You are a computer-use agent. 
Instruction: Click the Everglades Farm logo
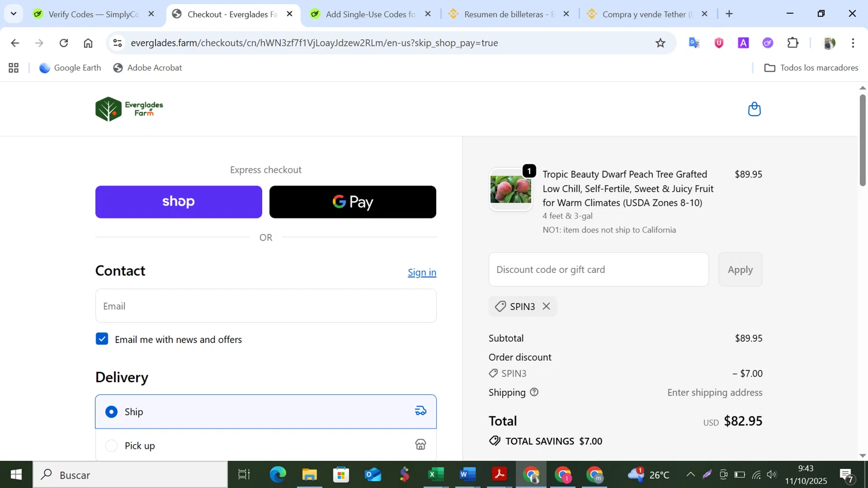(x=129, y=109)
